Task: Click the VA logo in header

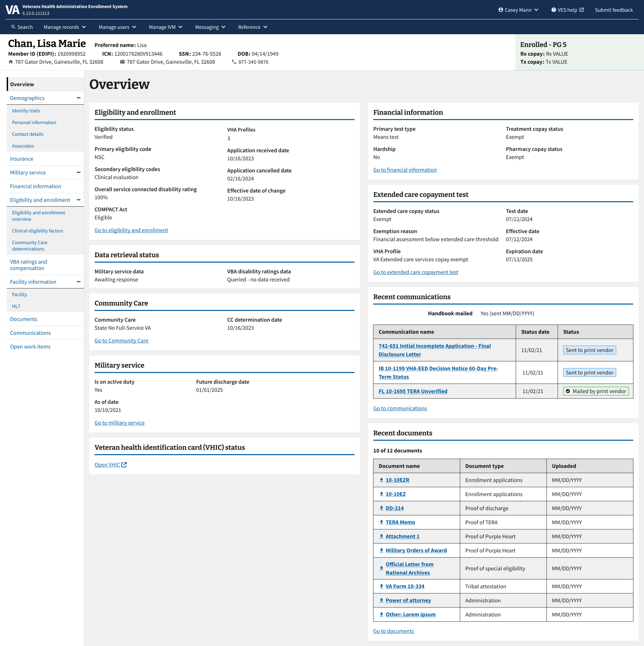Action: [x=12, y=10]
